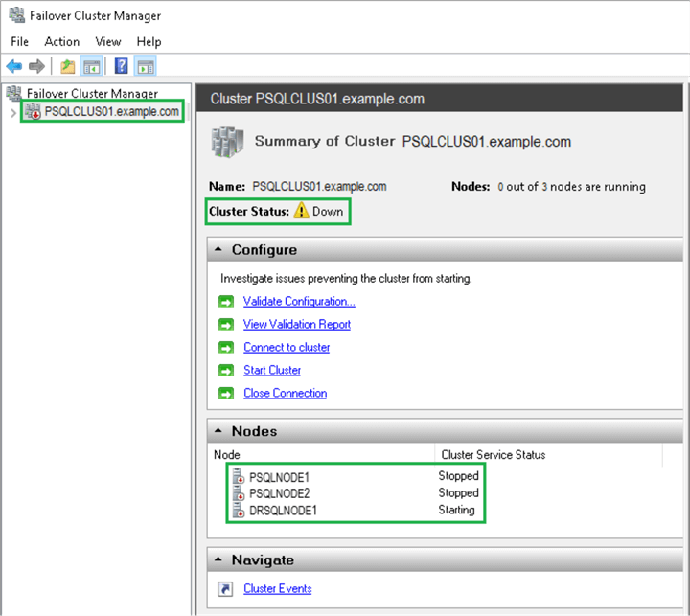
Task: Select the DRSQLNODE1 node row
Action: pyautogui.click(x=283, y=511)
